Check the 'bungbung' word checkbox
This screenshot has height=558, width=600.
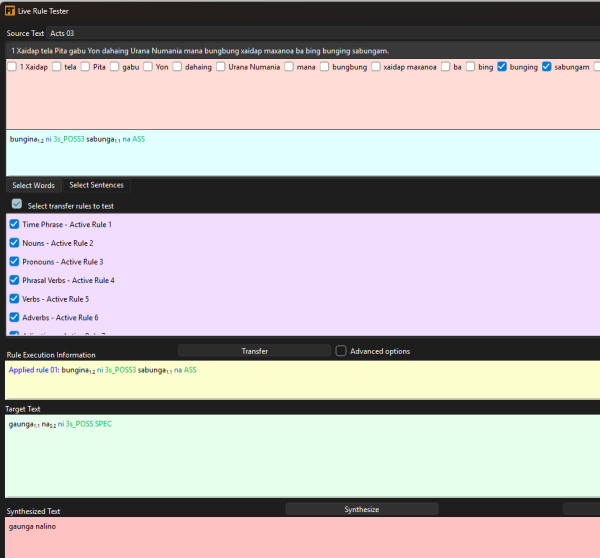point(324,67)
